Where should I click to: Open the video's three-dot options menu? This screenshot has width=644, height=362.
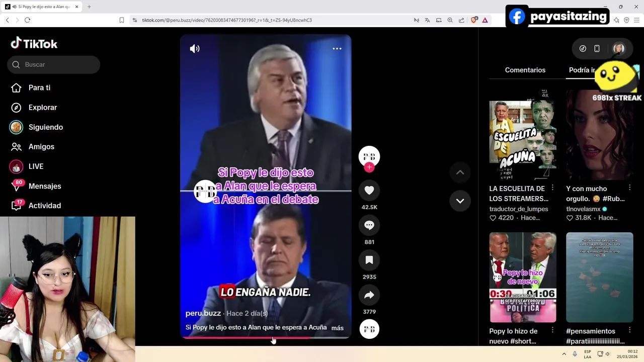click(x=337, y=49)
